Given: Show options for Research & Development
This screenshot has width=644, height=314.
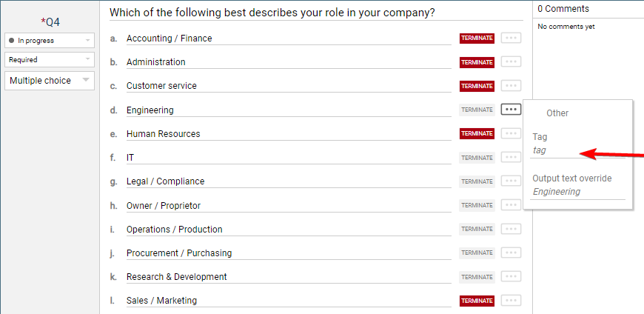Looking at the screenshot, I should (511, 277).
